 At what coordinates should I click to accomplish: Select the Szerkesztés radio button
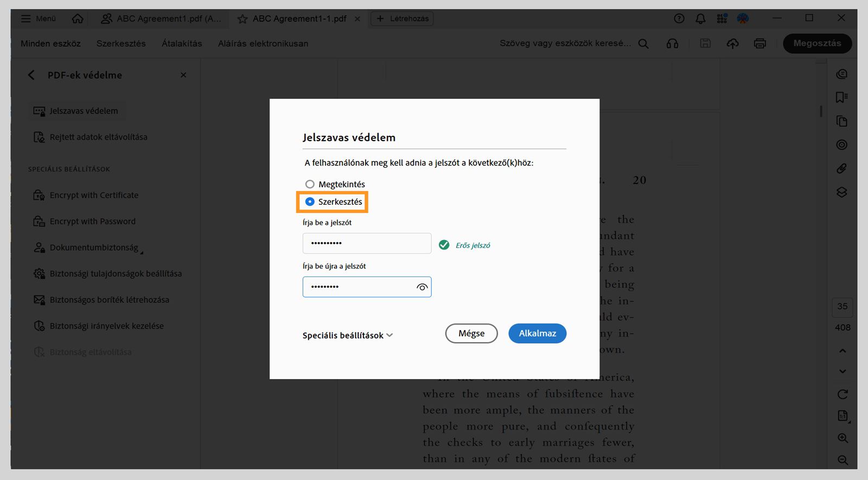click(x=310, y=201)
